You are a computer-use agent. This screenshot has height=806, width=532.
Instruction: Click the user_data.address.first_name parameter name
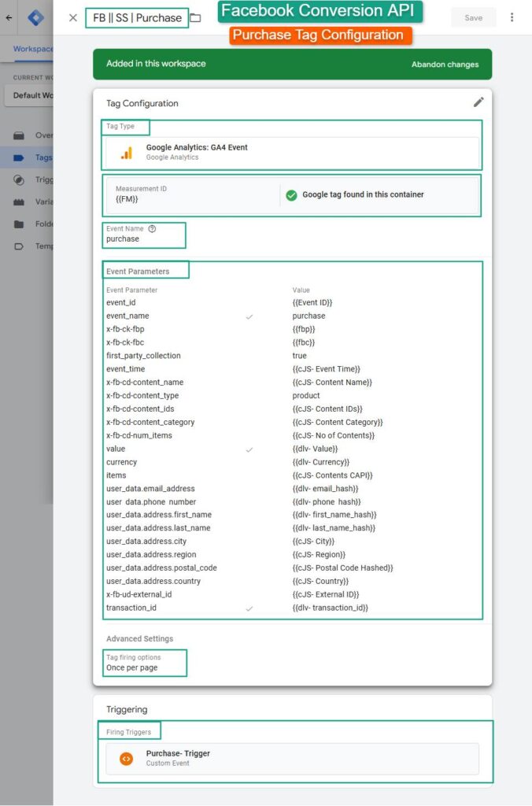159,515
